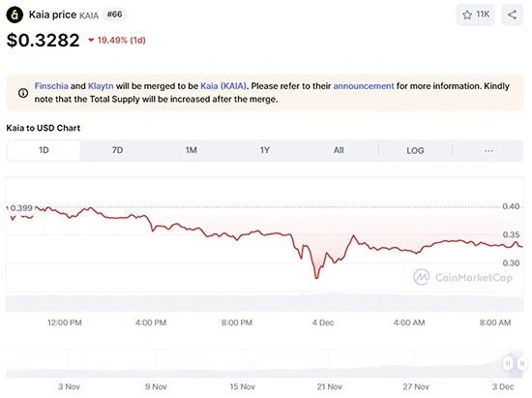
Task: Click the right range handle on mini chart
Action: (522, 363)
